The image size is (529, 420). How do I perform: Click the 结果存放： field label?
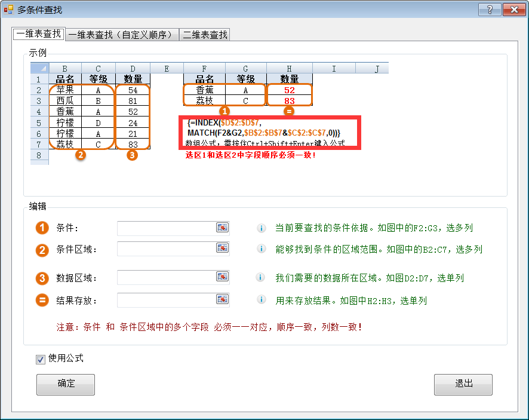[76, 301]
